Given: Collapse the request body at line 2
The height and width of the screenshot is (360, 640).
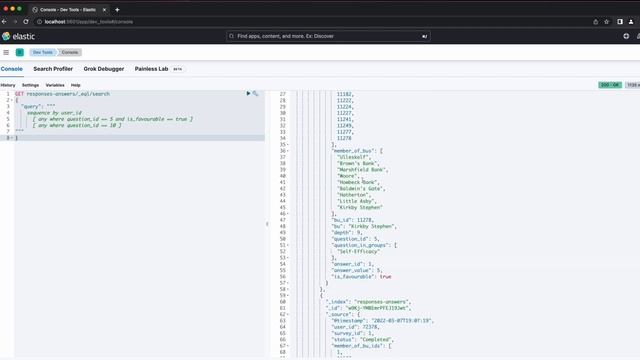Looking at the screenshot, I should (12, 100).
